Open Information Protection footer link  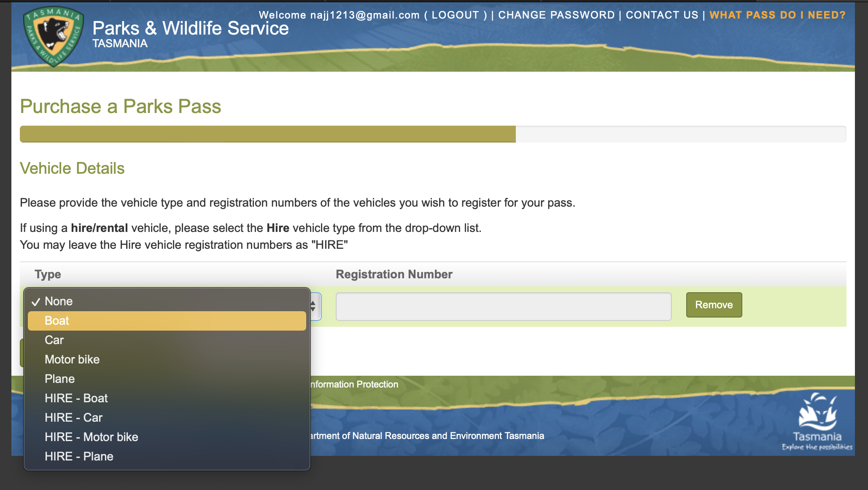coord(354,384)
